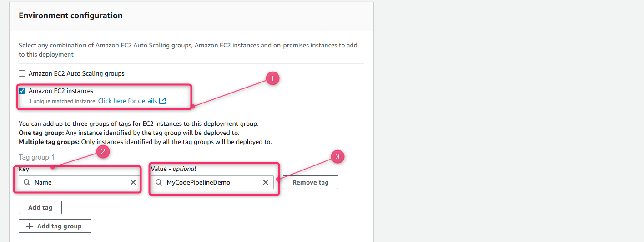Click the pink annotation marker numbered 3
This screenshot has height=242, width=644.
click(x=337, y=157)
